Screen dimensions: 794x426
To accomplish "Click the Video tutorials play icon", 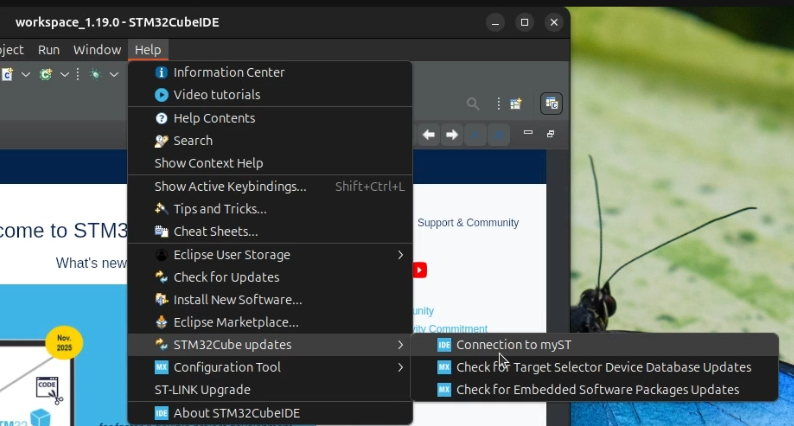I will pyautogui.click(x=161, y=95).
